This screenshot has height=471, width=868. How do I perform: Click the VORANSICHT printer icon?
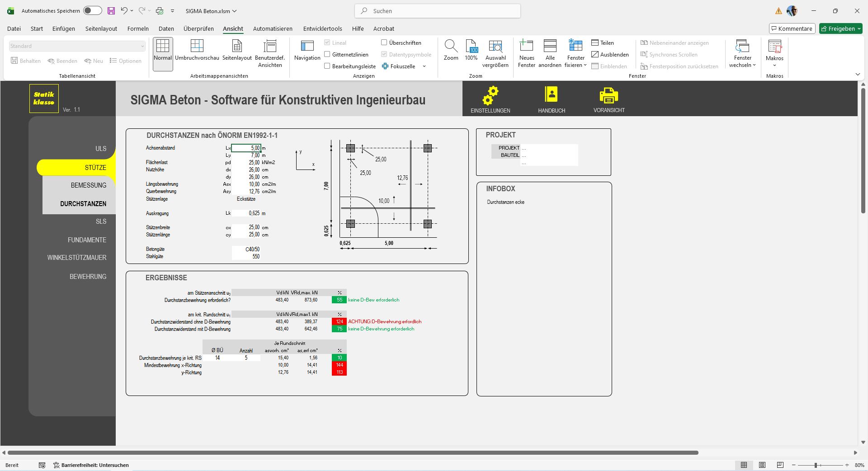[x=609, y=95]
